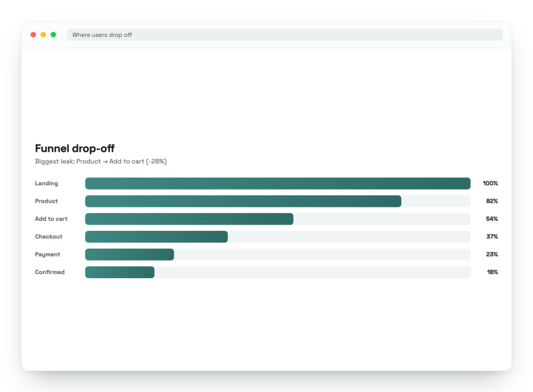This screenshot has height=392, width=533.
Task: Click the 'Where users drop off' title bar field
Action: 285,35
